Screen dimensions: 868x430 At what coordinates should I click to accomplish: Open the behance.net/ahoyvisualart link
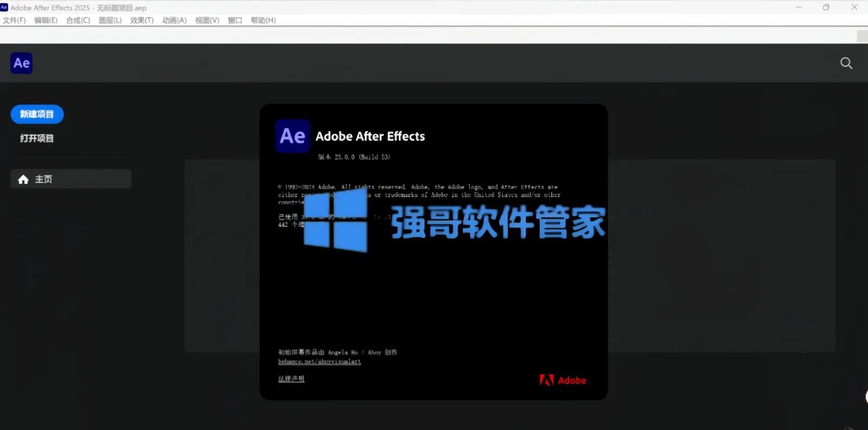tap(320, 362)
